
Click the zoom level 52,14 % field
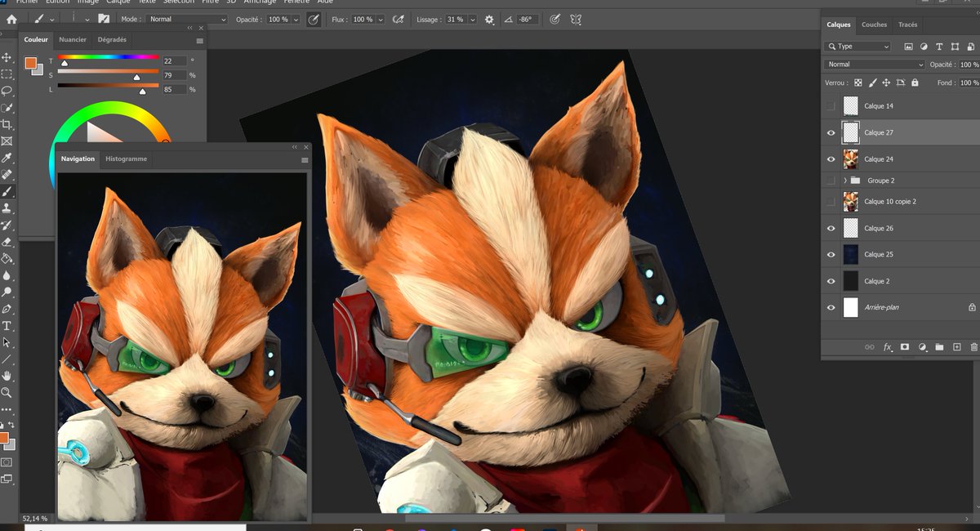pos(35,519)
